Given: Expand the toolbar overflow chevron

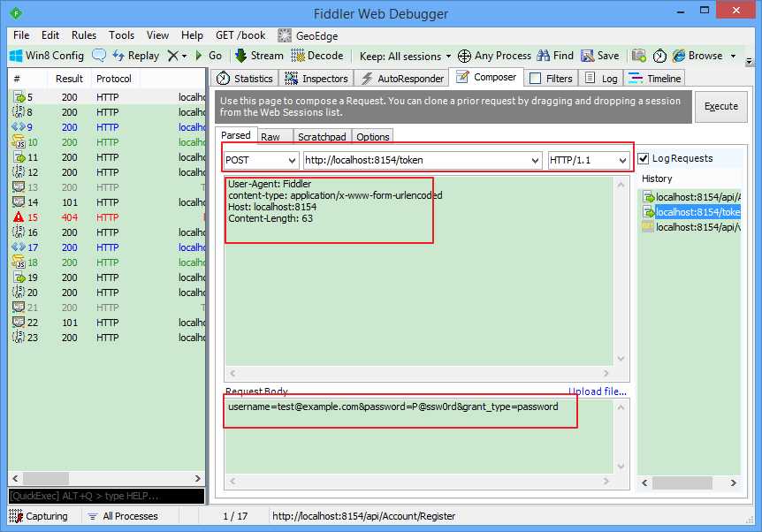Looking at the screenshot, I should pyautogui.click(x=749, y=61).
